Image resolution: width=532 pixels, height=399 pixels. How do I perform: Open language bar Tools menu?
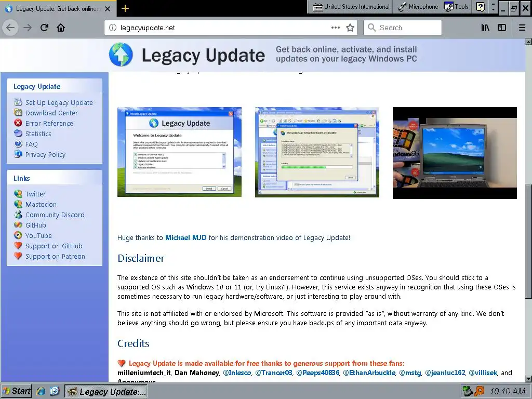click(456, 7)
